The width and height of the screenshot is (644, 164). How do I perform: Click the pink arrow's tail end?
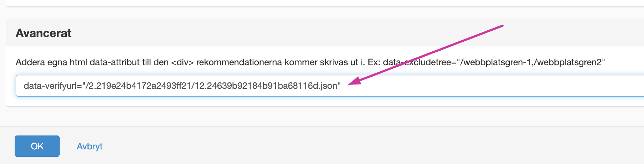pyautogui.click(x=502, y=26)
